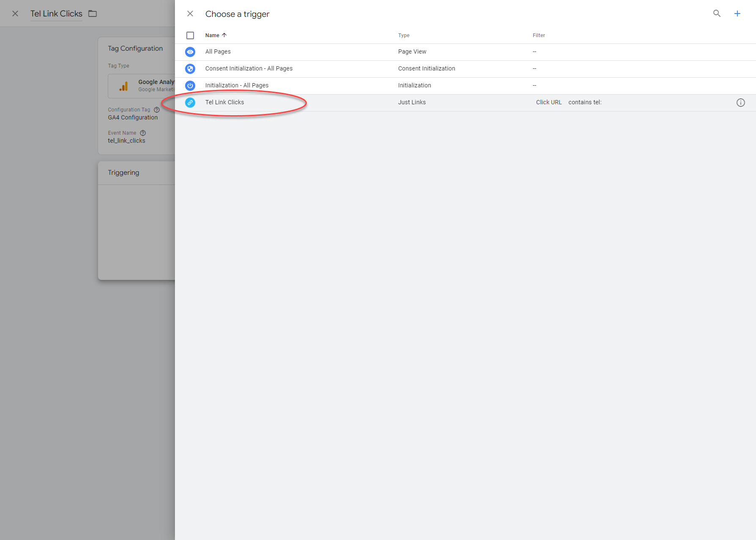Select the Tel Link Clicks trigger

point(225,102)
